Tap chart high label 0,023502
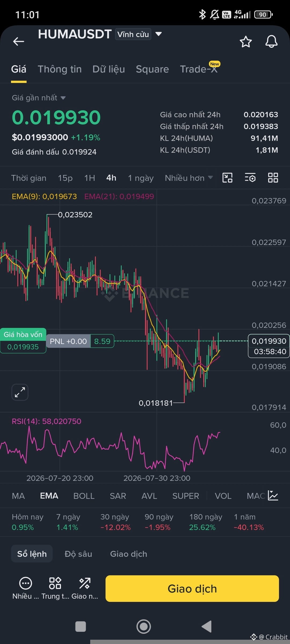290x644 pixels. click(75, 215)
